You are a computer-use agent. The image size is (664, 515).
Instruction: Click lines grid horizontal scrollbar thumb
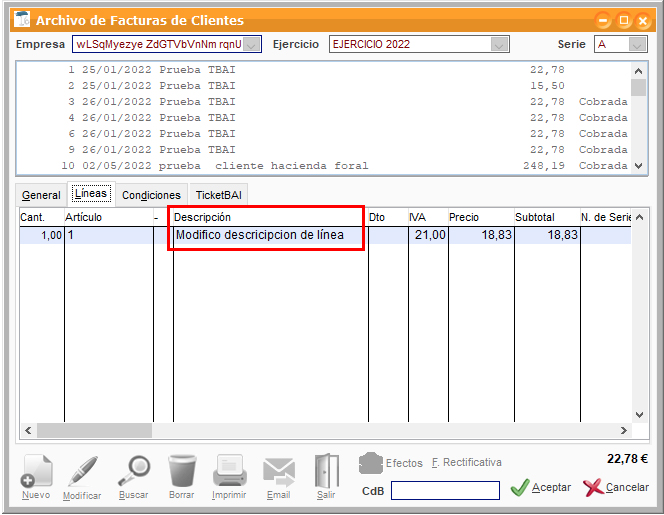tap(94, 431)
